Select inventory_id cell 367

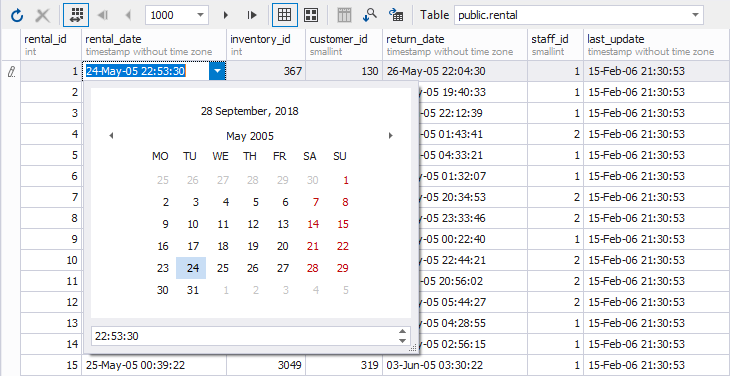(x=266, y=71)
